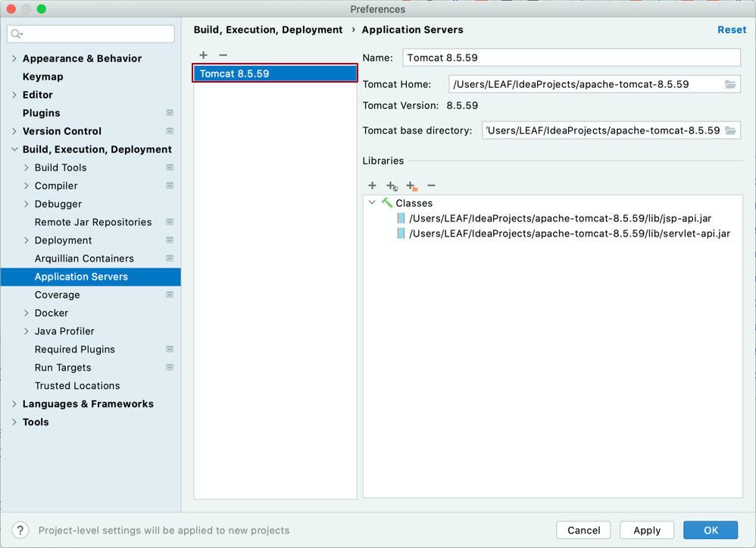The width and height of the screenshot is (756, 548).
Task: Select Tomcat 8.5.59 in server list
Action: click(x=275, y=74)
